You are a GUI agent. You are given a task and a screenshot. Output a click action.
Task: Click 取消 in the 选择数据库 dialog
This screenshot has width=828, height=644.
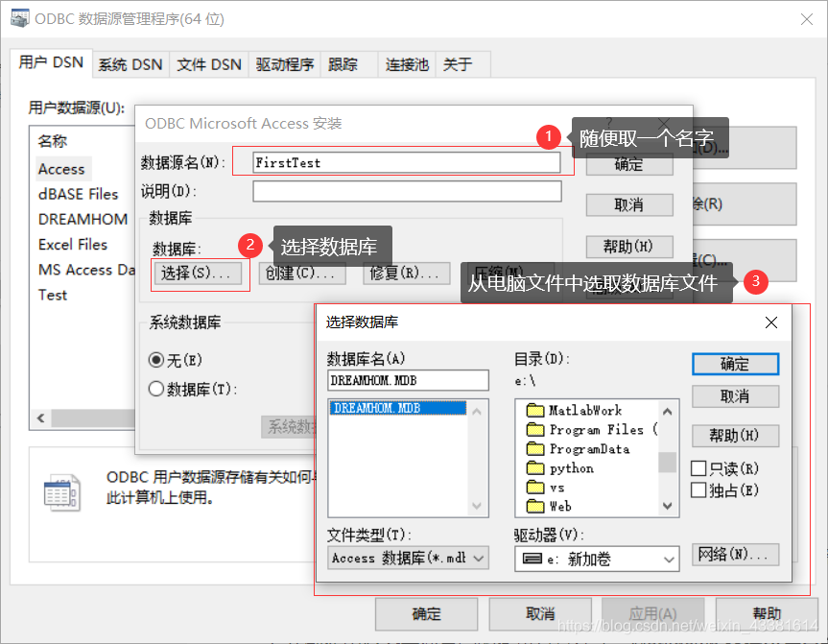pyautogui.click(x=735, y=396)
